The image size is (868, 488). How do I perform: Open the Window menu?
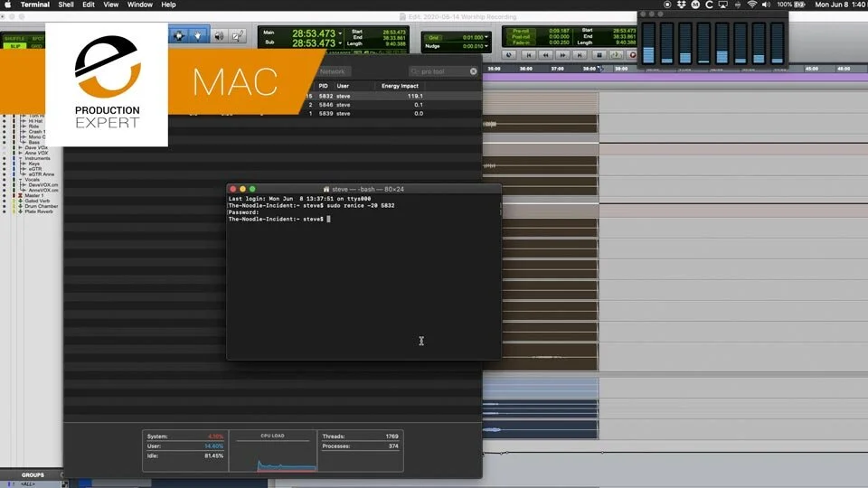click(140, 5)
